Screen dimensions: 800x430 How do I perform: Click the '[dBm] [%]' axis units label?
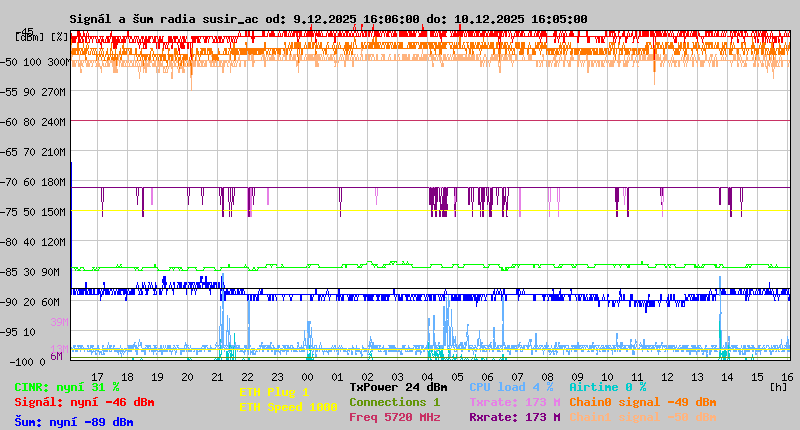[x=42, y=37]
